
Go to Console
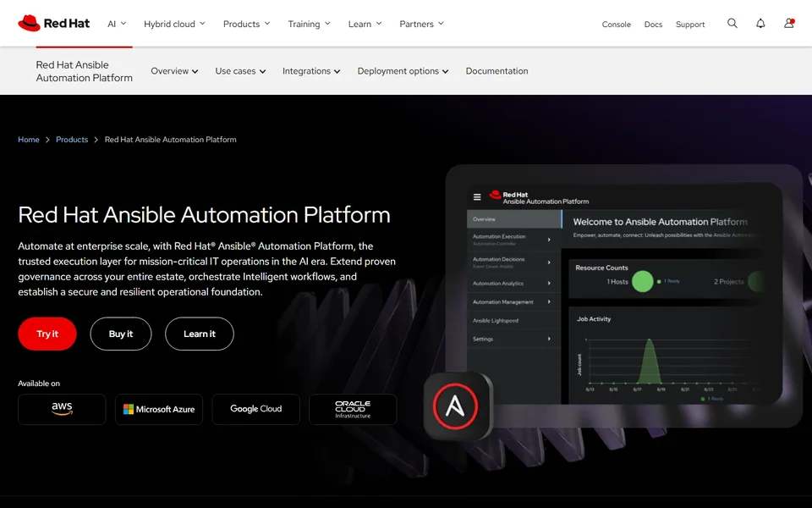tap(617, 25)
